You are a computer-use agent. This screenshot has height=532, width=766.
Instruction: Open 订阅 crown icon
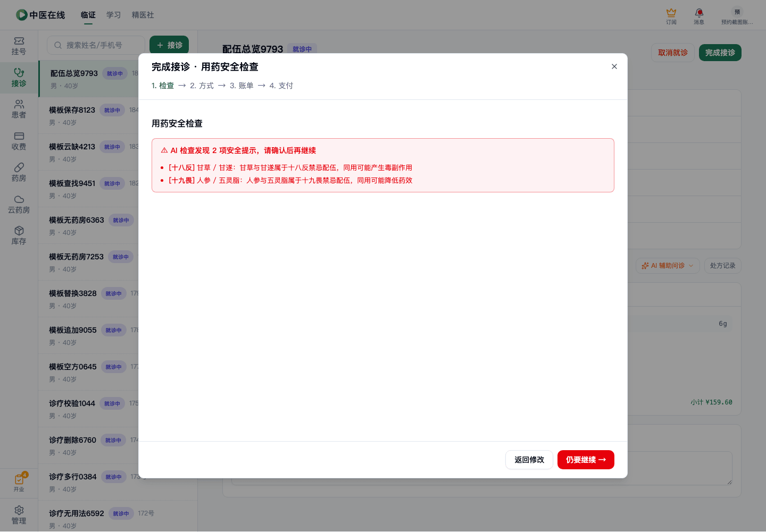[671, 16]
